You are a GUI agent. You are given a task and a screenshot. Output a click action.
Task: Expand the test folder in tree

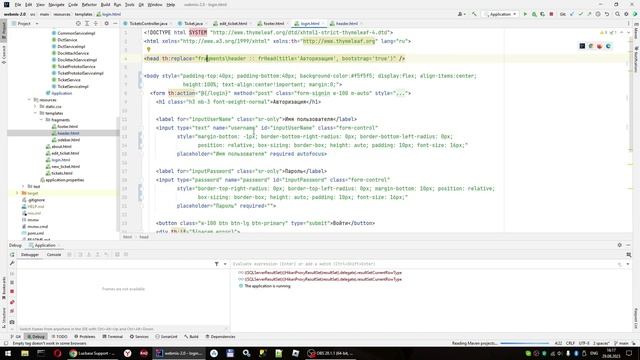coord(23,187)
